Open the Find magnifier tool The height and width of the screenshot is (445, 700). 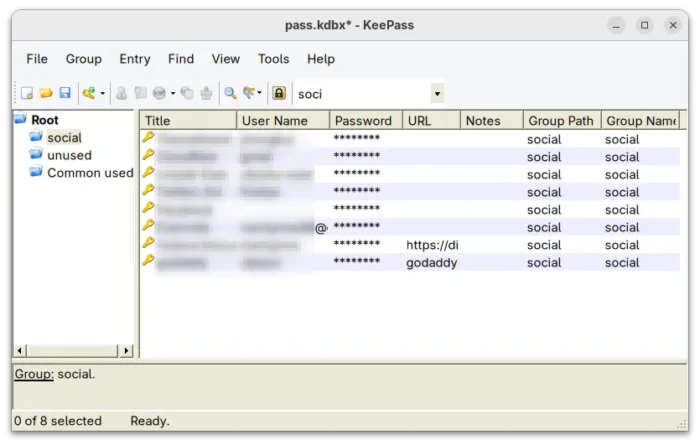(230, 93)
